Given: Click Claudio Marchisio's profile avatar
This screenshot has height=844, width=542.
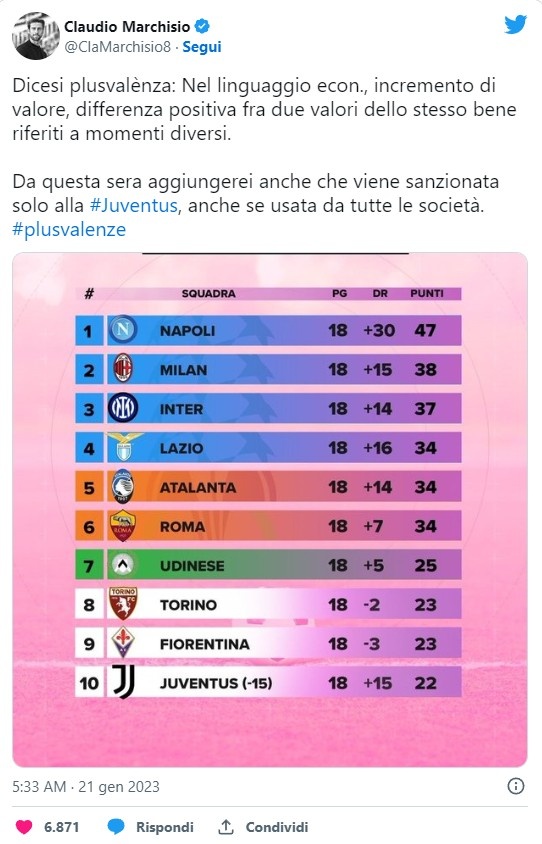Looking at the screenshot, I should pos(36,36).
